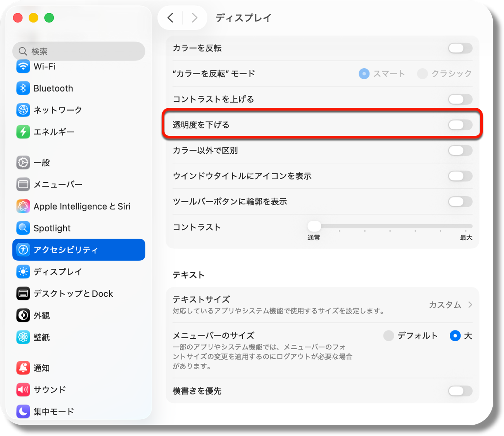Open the Spotlight settings icon
The height and width of the screenshot is (436, 504).
[23, 228]
